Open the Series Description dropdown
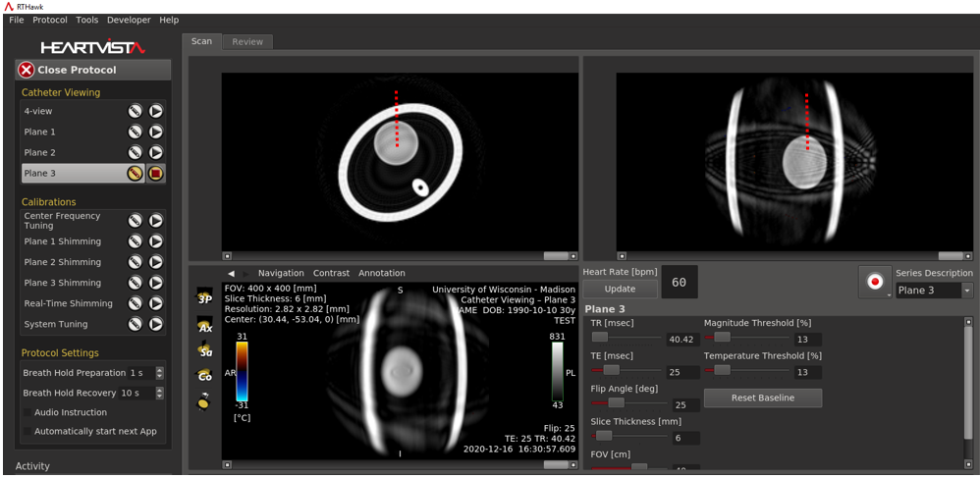 tap(966, 291)
